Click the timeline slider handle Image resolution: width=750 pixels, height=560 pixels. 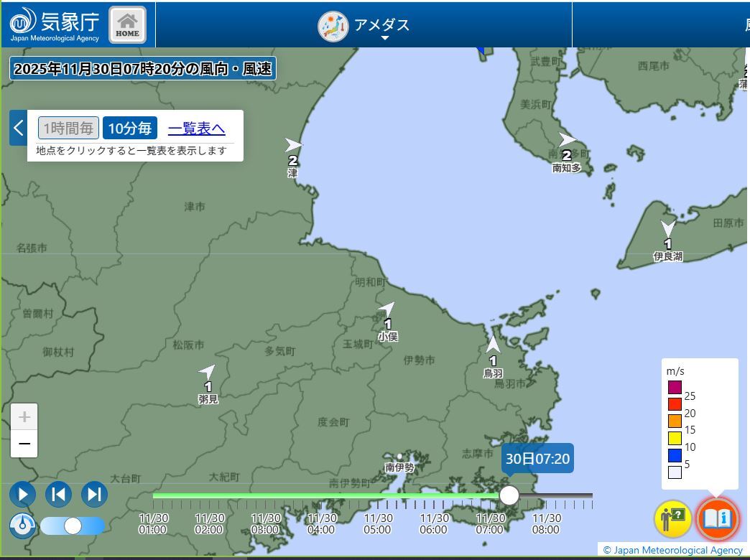tap(509, 495)
